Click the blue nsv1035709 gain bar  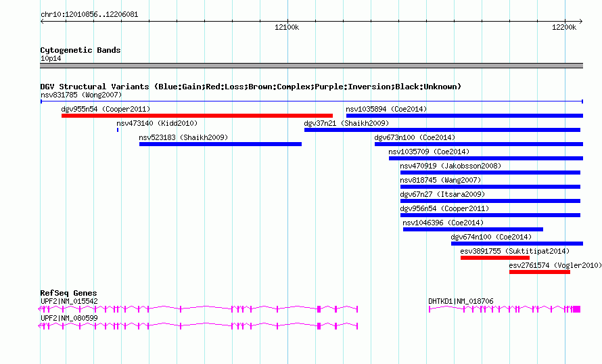point(486,158)
